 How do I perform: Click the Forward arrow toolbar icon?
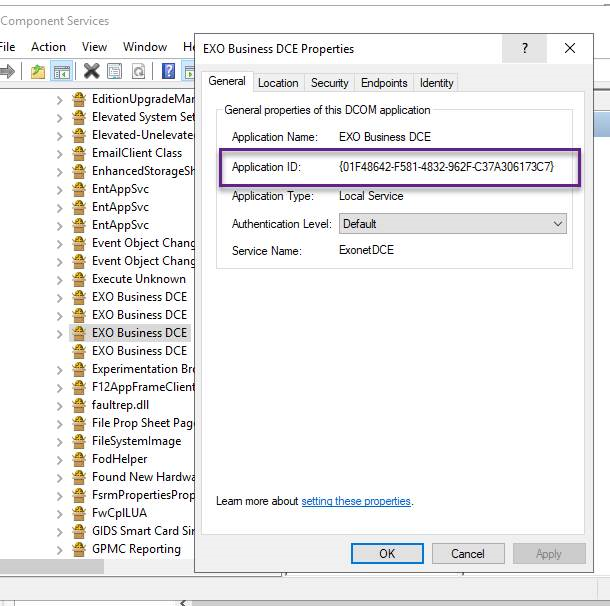tap(8, 71)
